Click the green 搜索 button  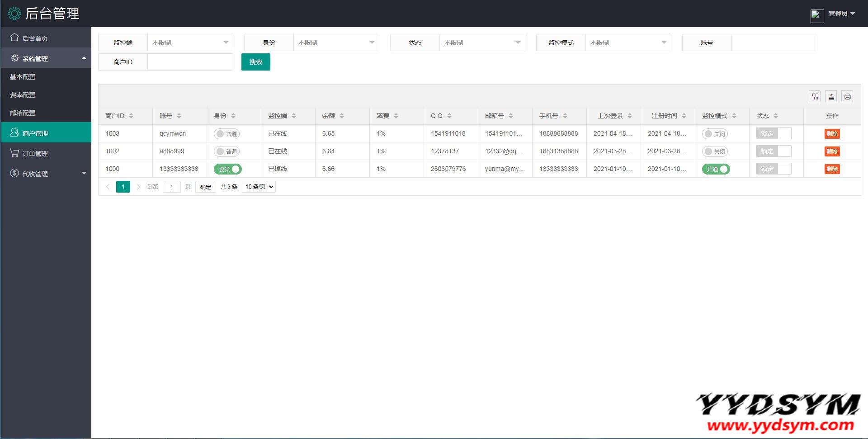pos(255,62)
